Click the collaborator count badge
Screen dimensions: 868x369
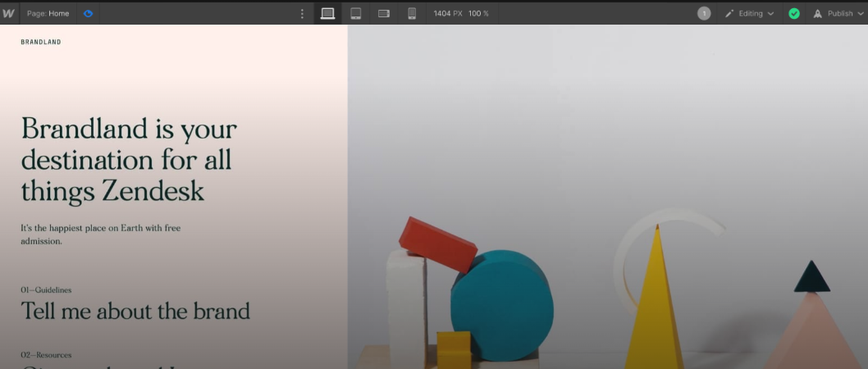coord(704,13)
